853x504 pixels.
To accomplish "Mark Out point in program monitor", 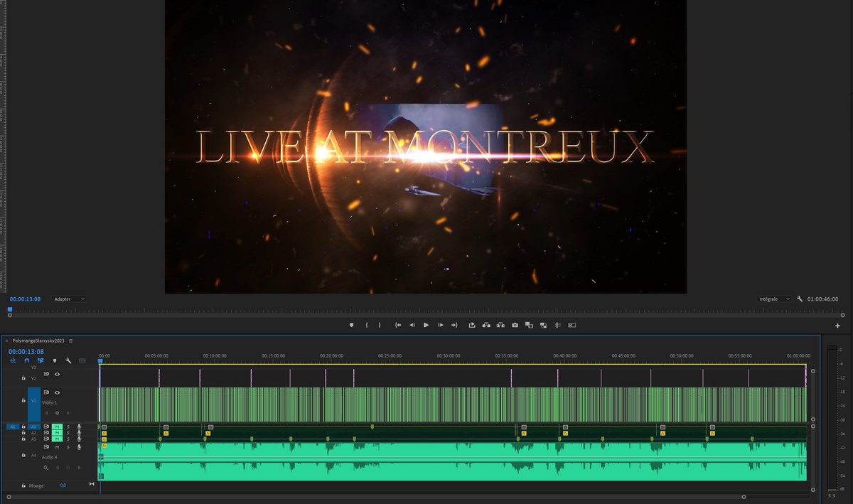I will (x=380, y=325).
